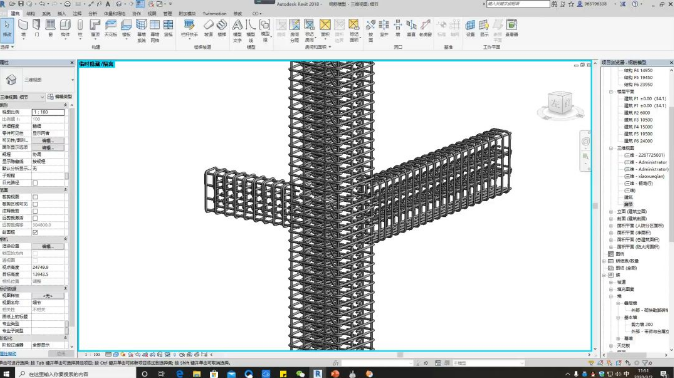Switch to the Structure ribbon tab
The width and height of the screenshot is (674, 378).
(x=31, y=13)
